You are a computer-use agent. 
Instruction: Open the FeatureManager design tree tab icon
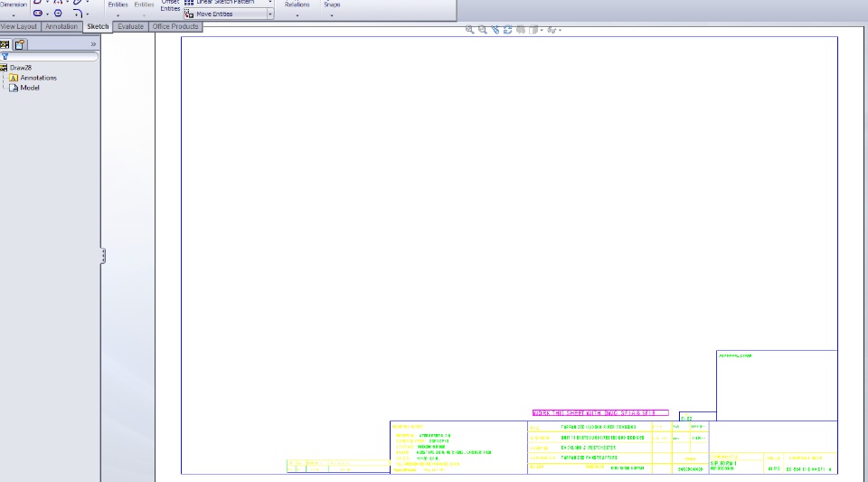coord(5,44)
